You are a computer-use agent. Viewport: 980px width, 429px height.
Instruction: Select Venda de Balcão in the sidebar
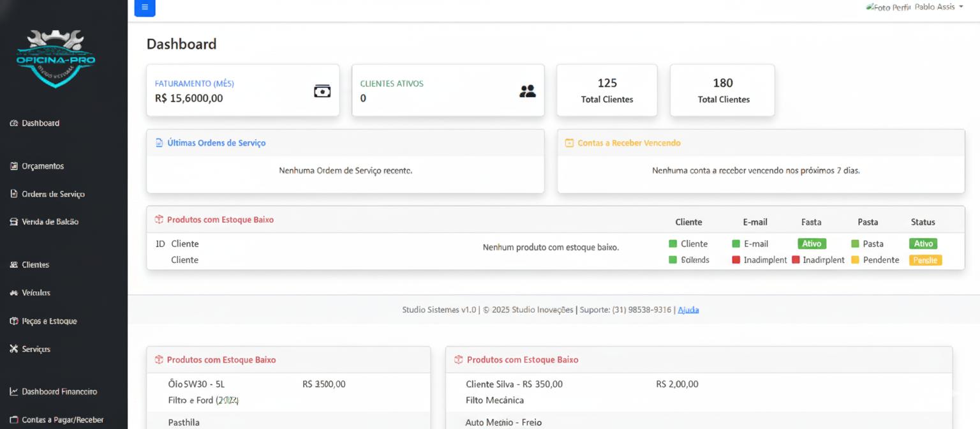tap(44, 222)
